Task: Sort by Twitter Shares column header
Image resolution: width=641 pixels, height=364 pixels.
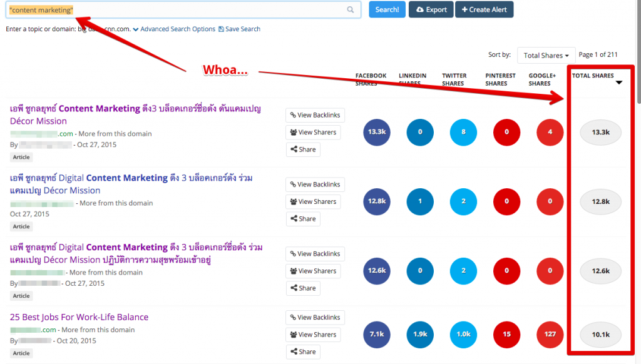Action: [454, 79]
